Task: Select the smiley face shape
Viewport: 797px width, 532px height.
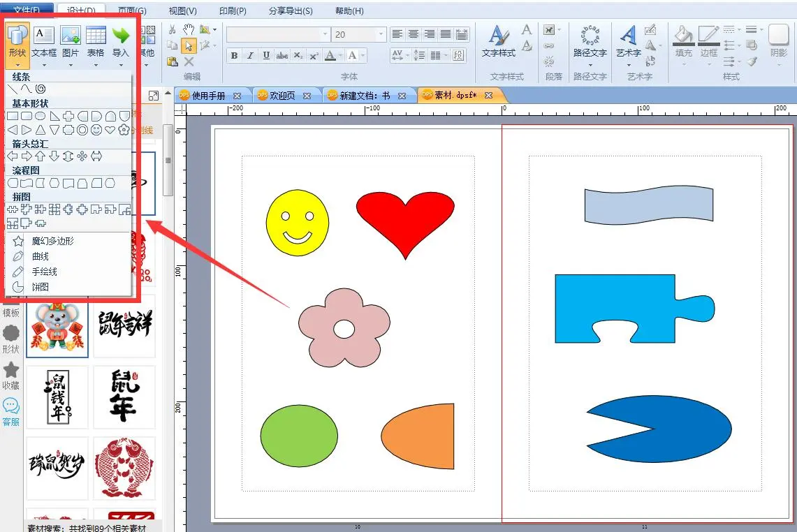Action: point(96,130)
